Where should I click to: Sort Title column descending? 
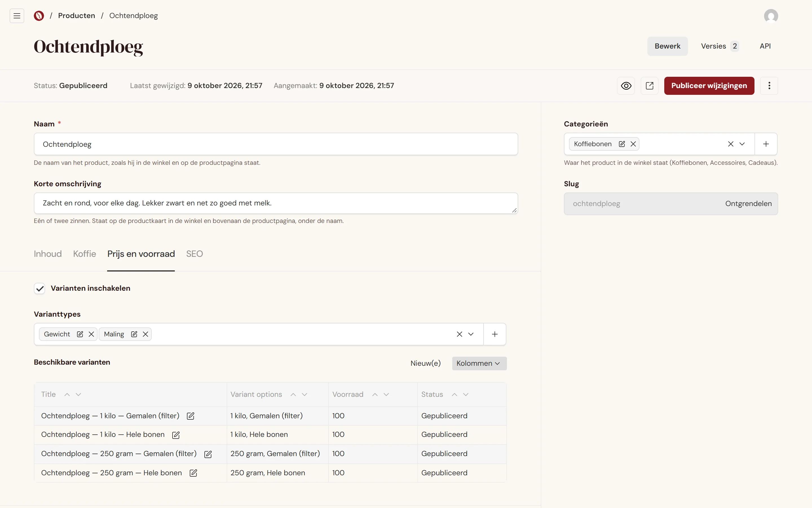78,395
